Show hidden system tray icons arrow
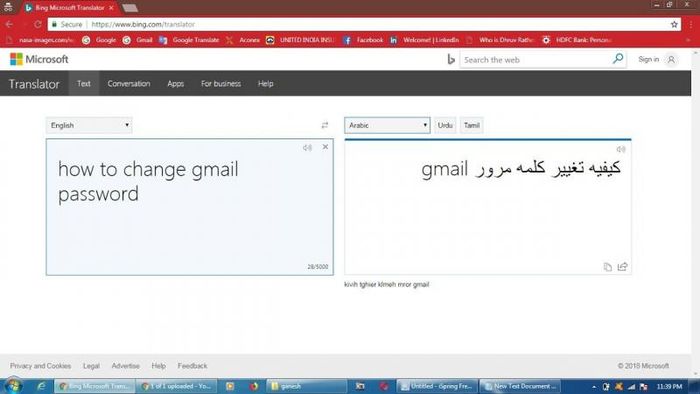 coord(594,387)
